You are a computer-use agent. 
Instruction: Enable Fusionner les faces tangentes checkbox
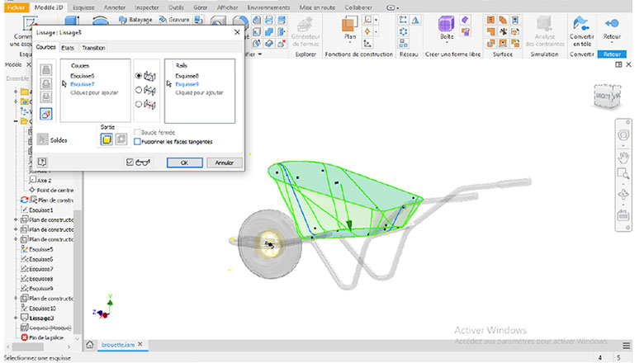tap(137, 141)
